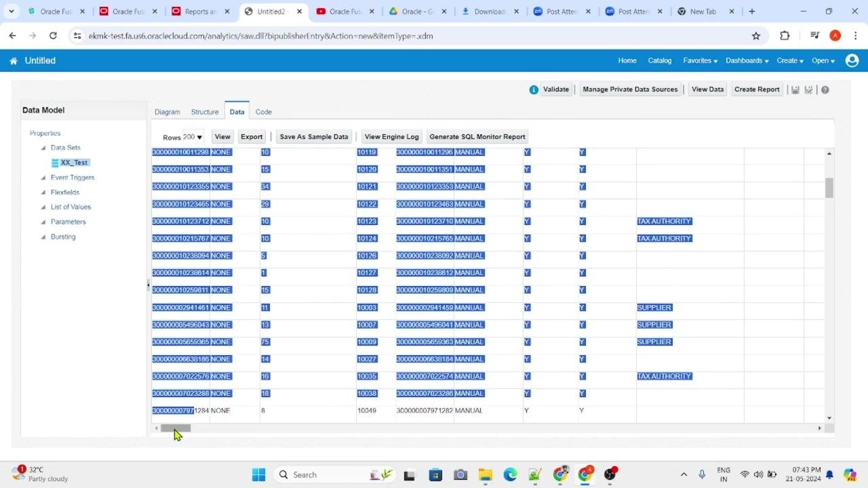Viewport: 868px width, 488px height.
Task: Click the browser address bar URL
Action: coord(261,36)
